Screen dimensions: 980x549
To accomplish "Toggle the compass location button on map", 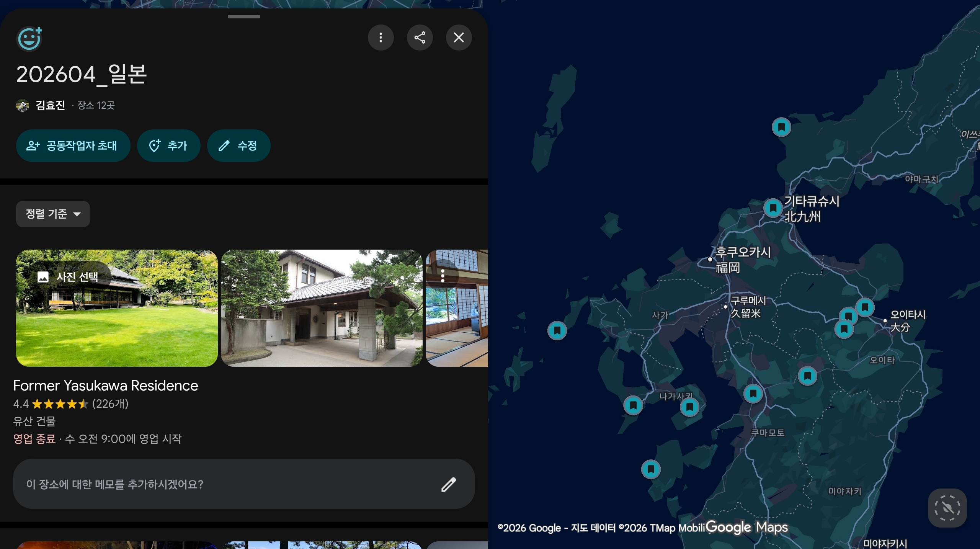I will point(947,508).
